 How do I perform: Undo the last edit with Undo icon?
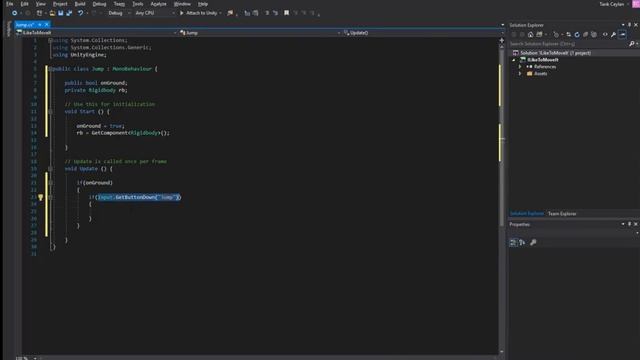click(80, 13)
